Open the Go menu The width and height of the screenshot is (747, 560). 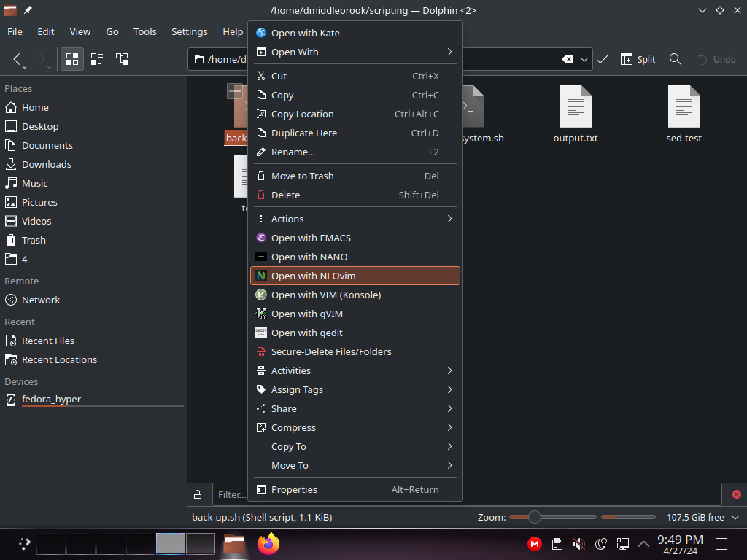[112, 31]
